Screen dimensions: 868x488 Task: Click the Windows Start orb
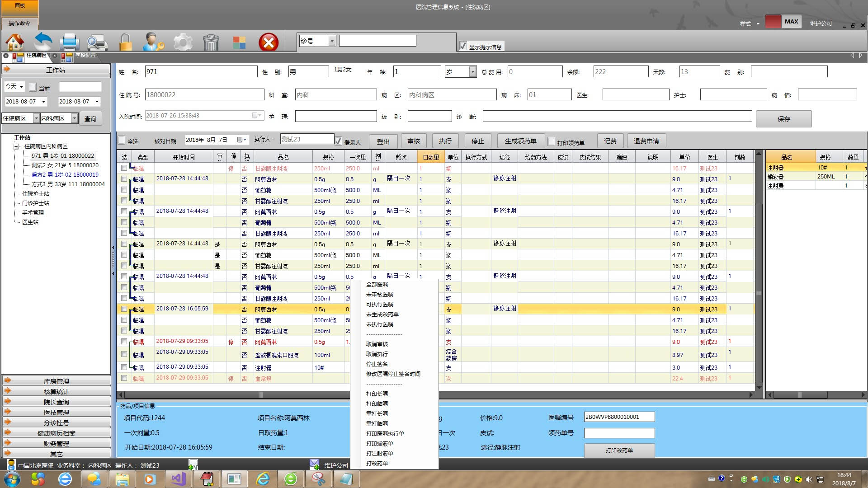coord(12,479)
